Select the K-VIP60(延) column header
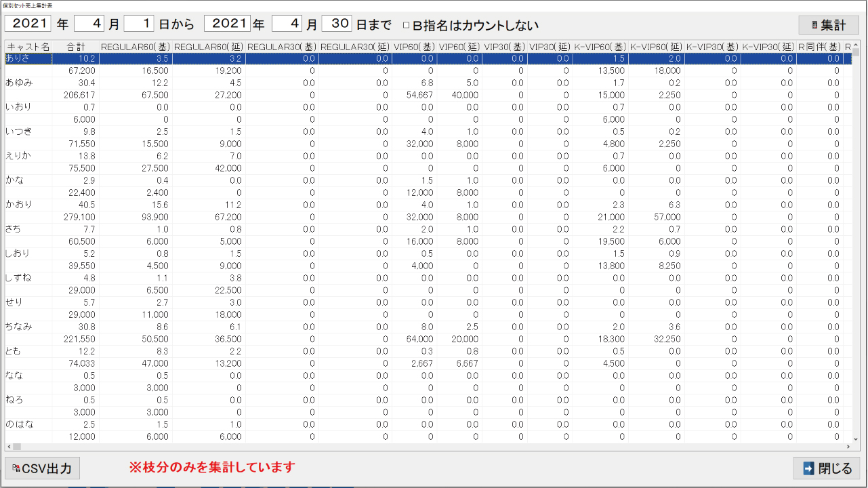Viewport: 868px width, 488px height. point(656,47)
